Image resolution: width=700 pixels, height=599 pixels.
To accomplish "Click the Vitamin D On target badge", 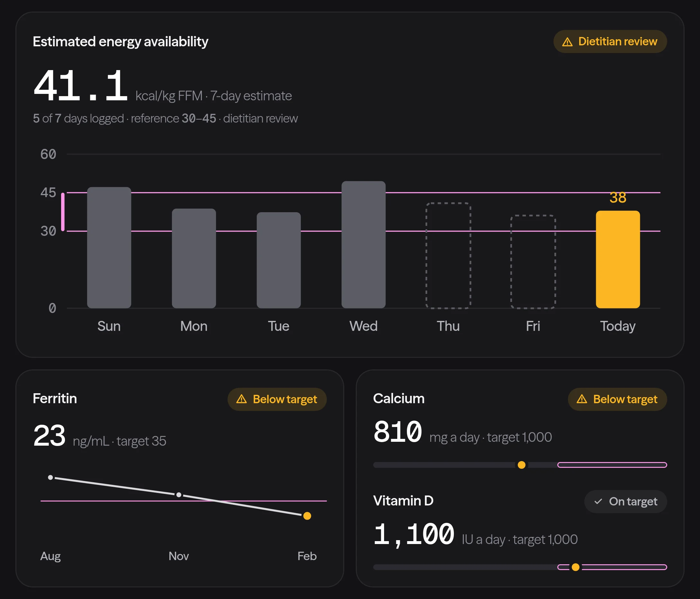I will (625, 501).
